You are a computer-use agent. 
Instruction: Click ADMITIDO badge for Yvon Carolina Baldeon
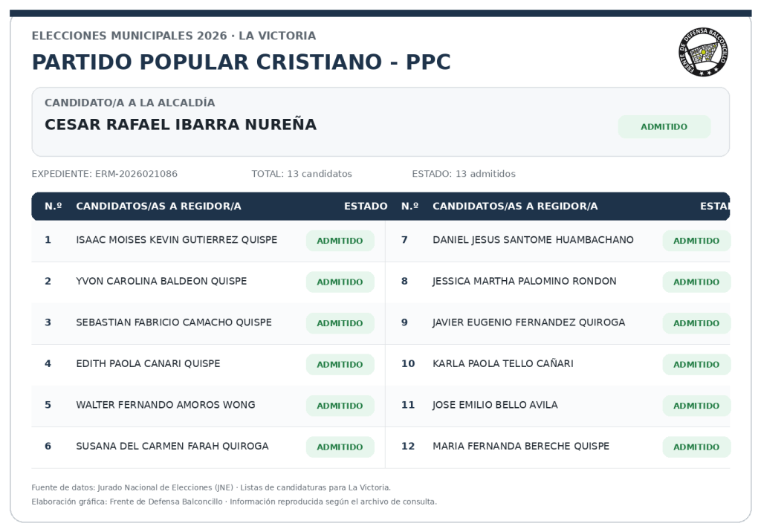[x=340, y=282]
